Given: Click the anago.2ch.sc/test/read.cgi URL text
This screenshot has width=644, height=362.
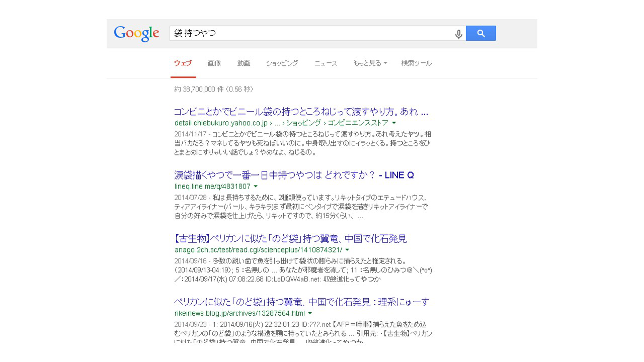Looking at the screenshot, I should point(258,250).
